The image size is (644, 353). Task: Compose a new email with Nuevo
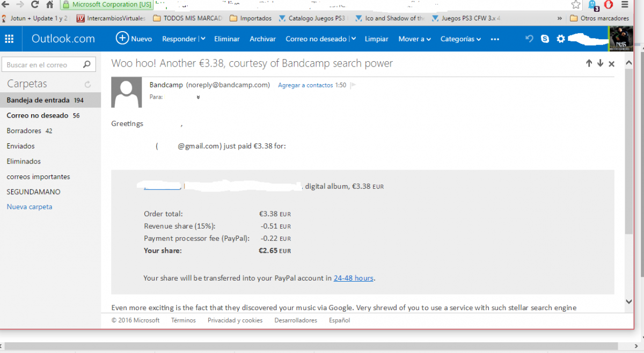134,39
